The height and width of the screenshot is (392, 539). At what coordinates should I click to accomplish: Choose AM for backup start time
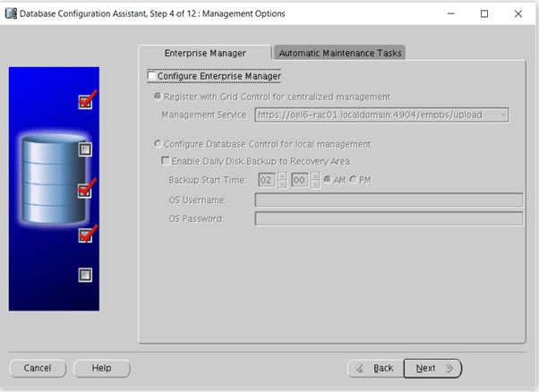click(x=327, y=180)
